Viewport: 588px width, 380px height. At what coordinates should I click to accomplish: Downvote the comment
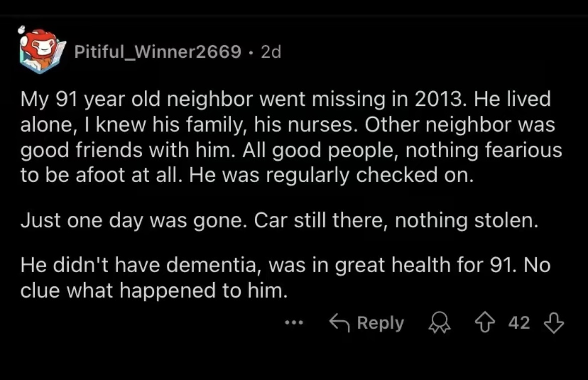point(553,323)
